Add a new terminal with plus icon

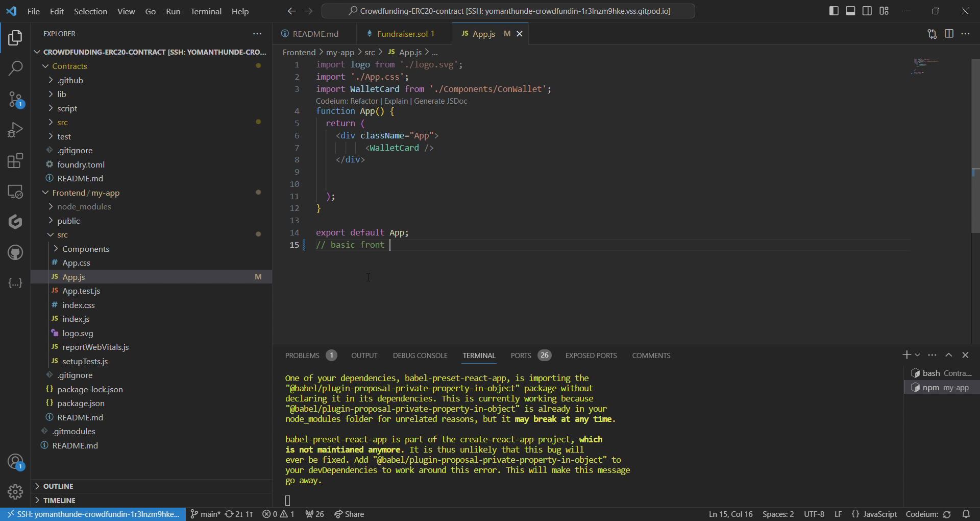906,355
